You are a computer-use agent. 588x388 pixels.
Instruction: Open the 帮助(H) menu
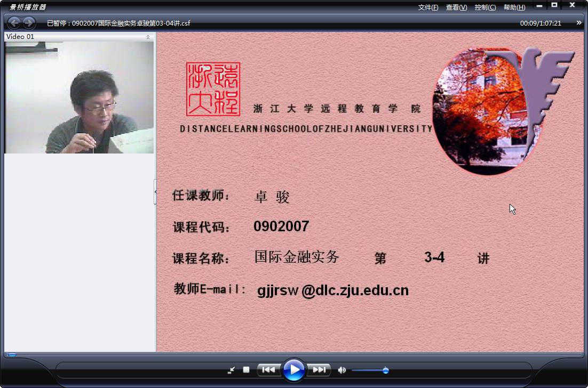pyautogui.click(x=514, y=7)
